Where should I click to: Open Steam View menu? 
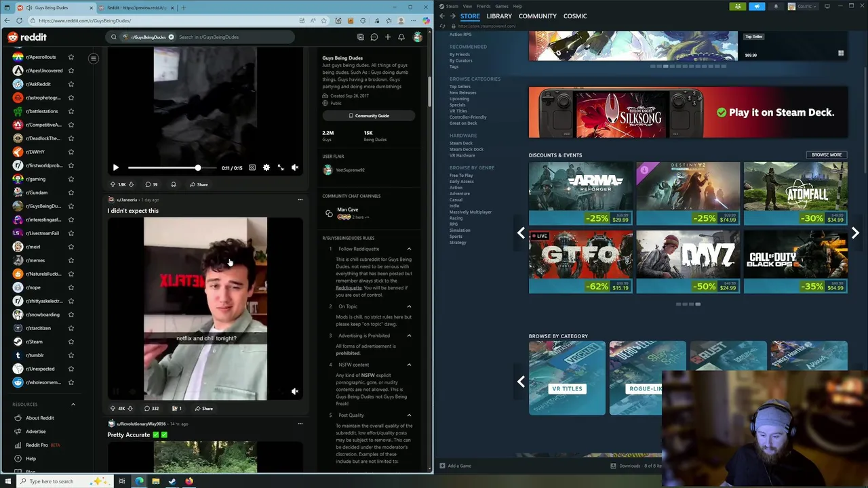(467, 6)
